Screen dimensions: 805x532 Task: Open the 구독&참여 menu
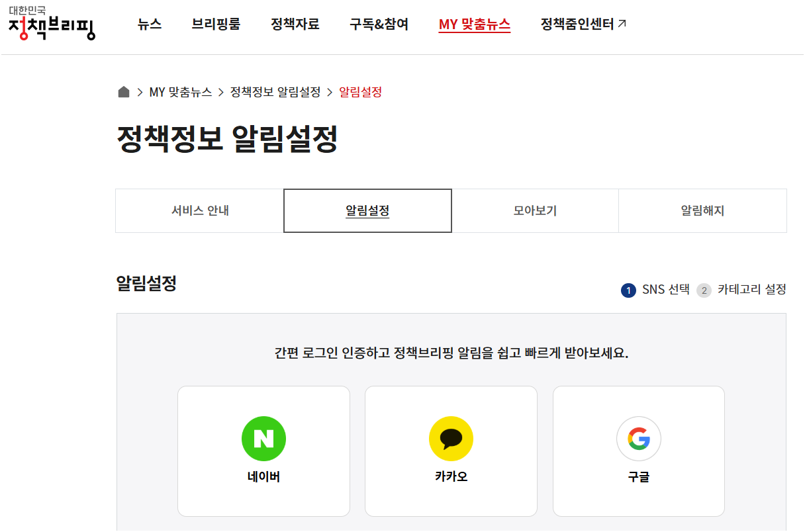point(379,24)
